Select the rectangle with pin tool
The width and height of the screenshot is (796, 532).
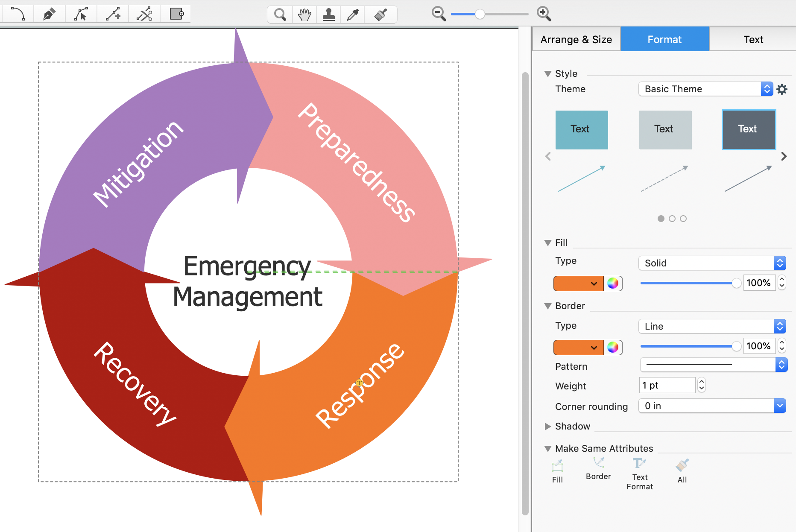pyautogui.click(x=176, y=14)
